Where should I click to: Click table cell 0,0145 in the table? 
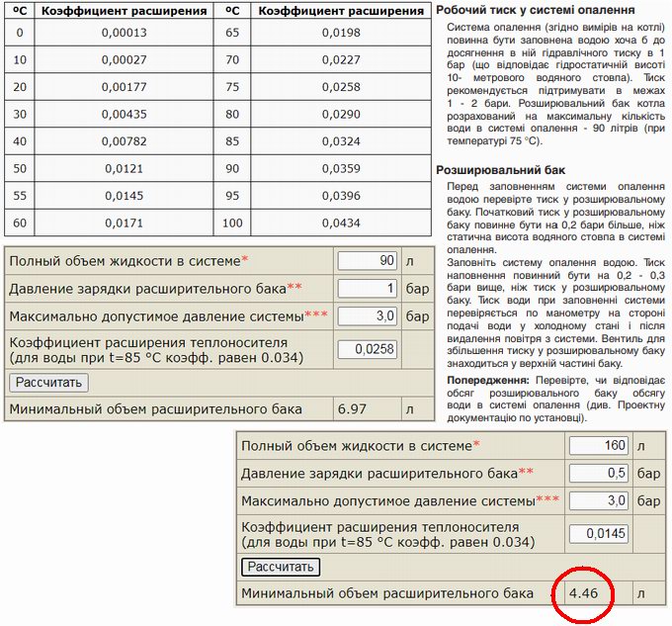pyautogui.click(x=124, y=196)
